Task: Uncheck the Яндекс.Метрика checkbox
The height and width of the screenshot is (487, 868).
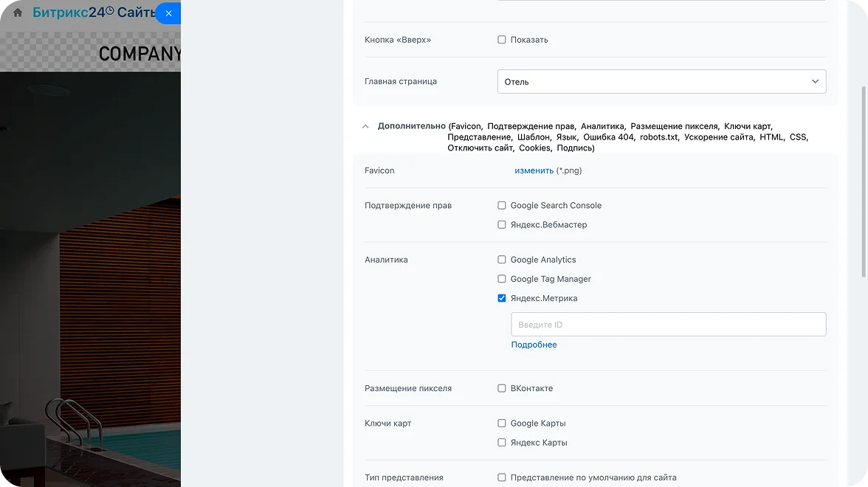Action: click(502, 298)
